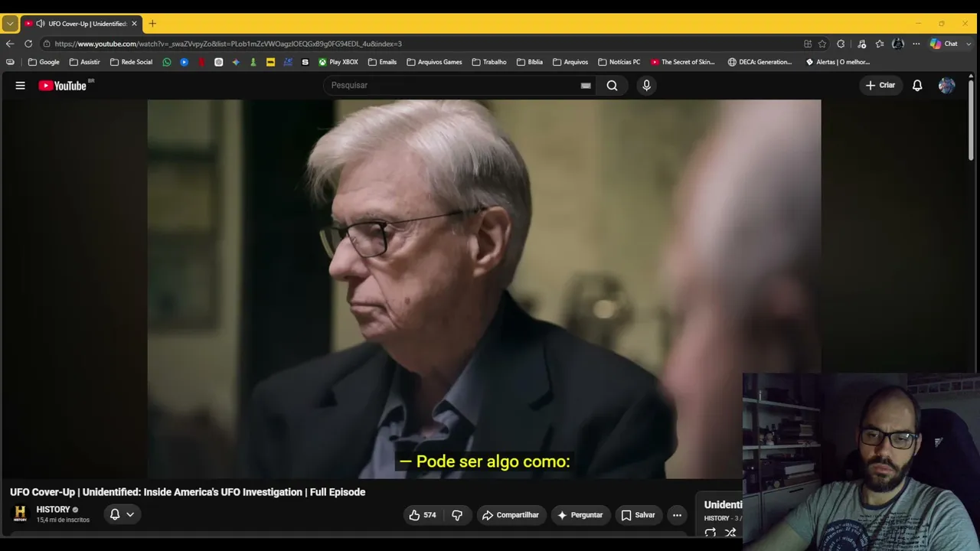The width and height of the screenshot is (980, 551).
Task: Open the Rede Social bookmarks folder
Action: point(131,62)
